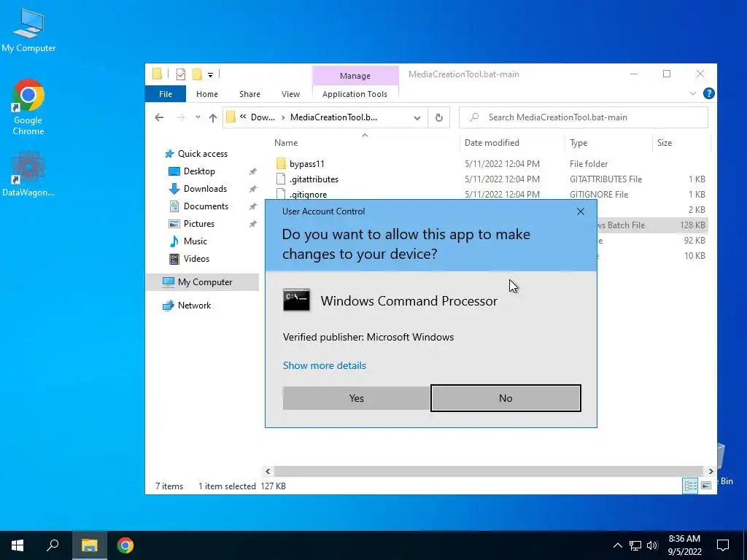
Task: Open taskbar search magnifier
Action: pos(53,545)
